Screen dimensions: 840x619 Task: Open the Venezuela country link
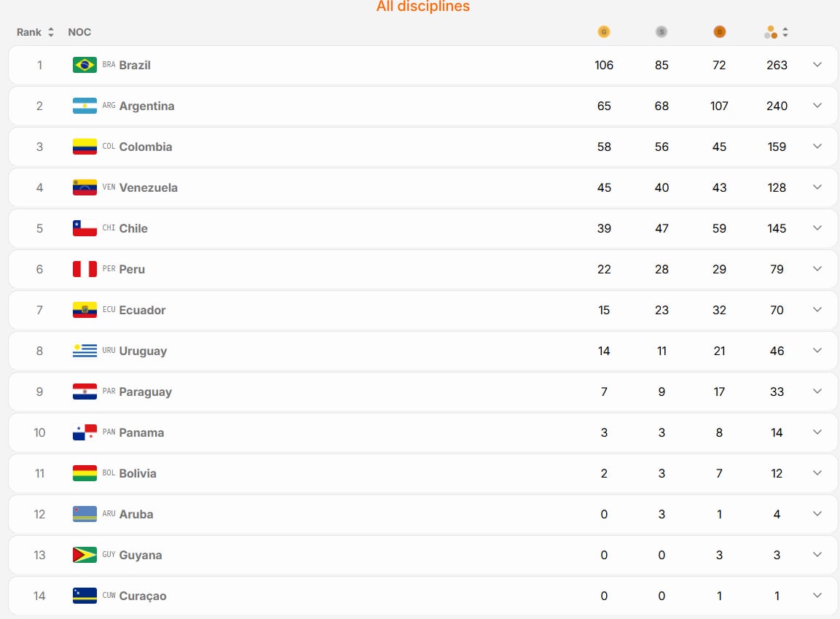[x=149, y=187]
